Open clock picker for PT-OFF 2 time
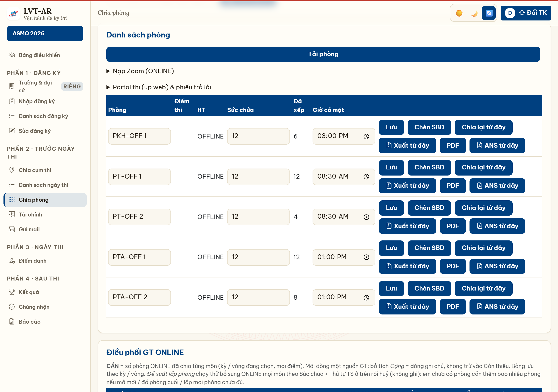558x392 pixels. 366,217
